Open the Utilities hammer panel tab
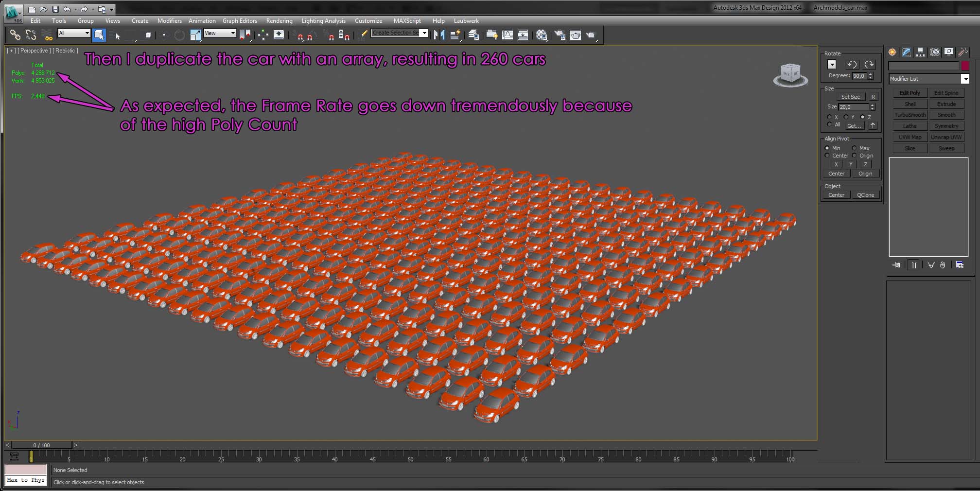The height and width of the screenshot is (491, 980). click(x=962, y=52)
